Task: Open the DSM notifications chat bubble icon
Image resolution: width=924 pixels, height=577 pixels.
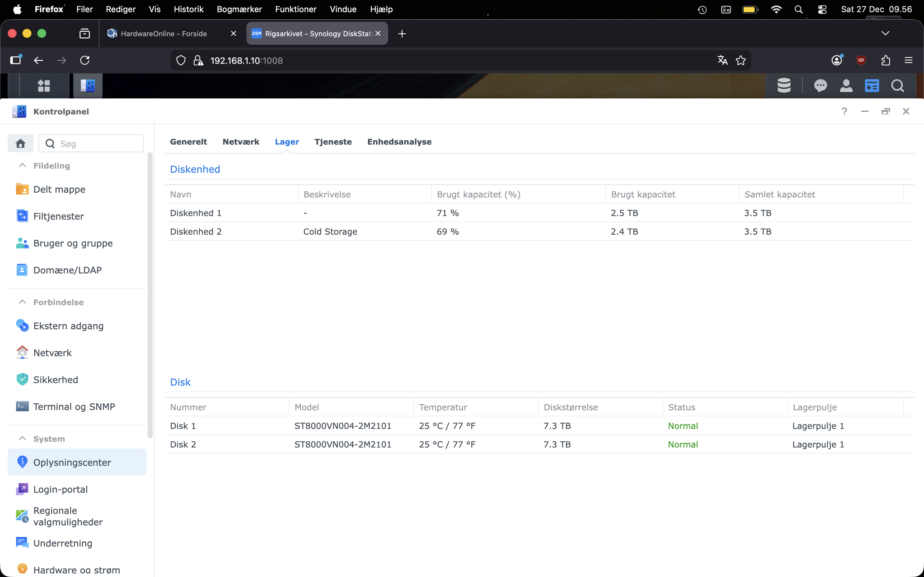Action: (820, 86)
